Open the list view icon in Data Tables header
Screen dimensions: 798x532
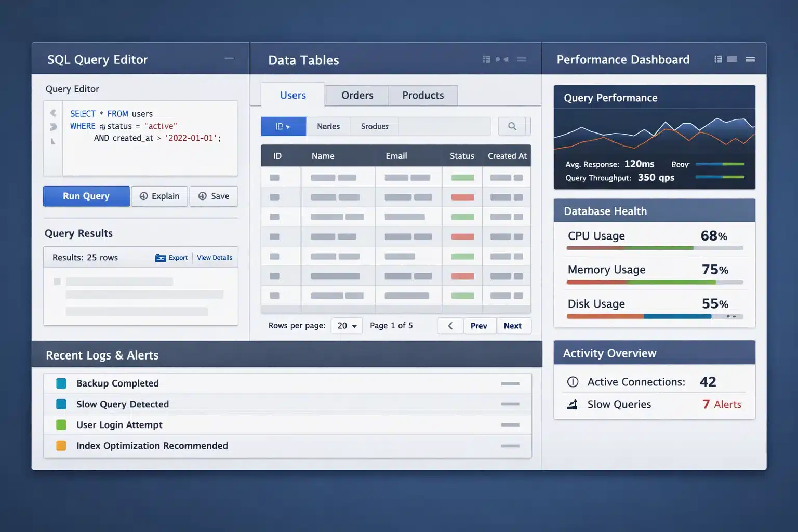click(486, 59)
